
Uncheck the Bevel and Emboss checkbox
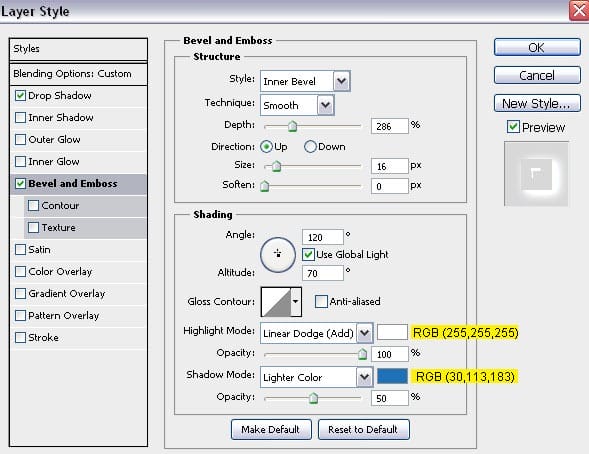20,184
